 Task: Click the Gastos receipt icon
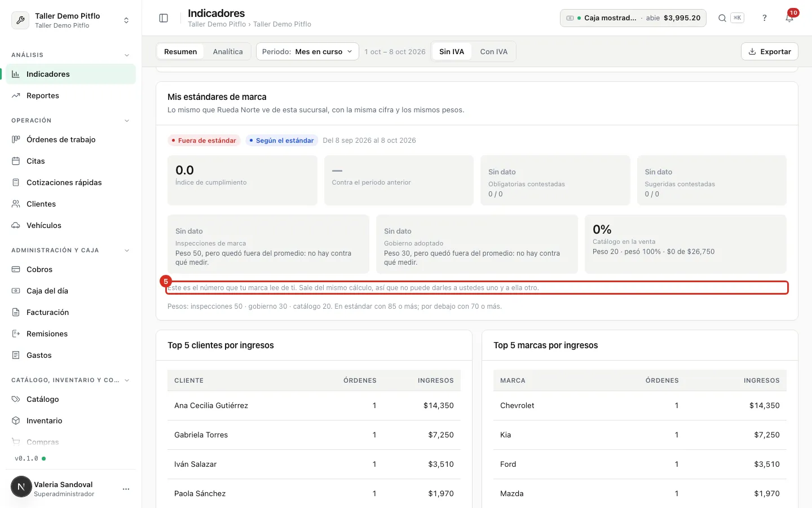[16, 355]
